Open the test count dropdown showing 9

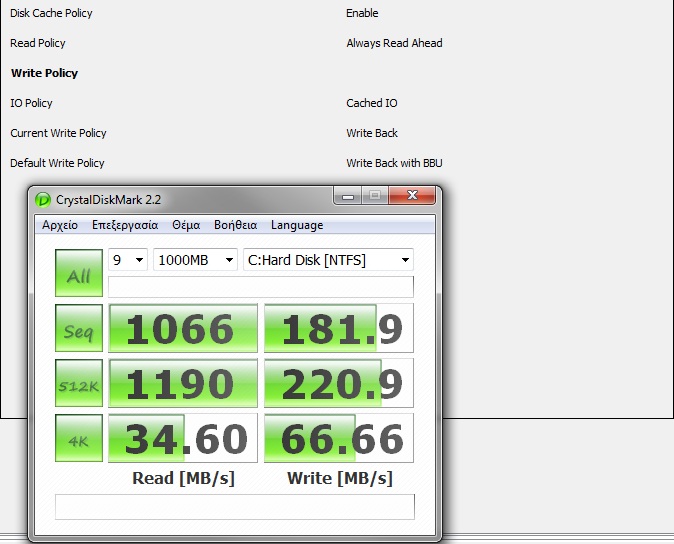point(128,260)
